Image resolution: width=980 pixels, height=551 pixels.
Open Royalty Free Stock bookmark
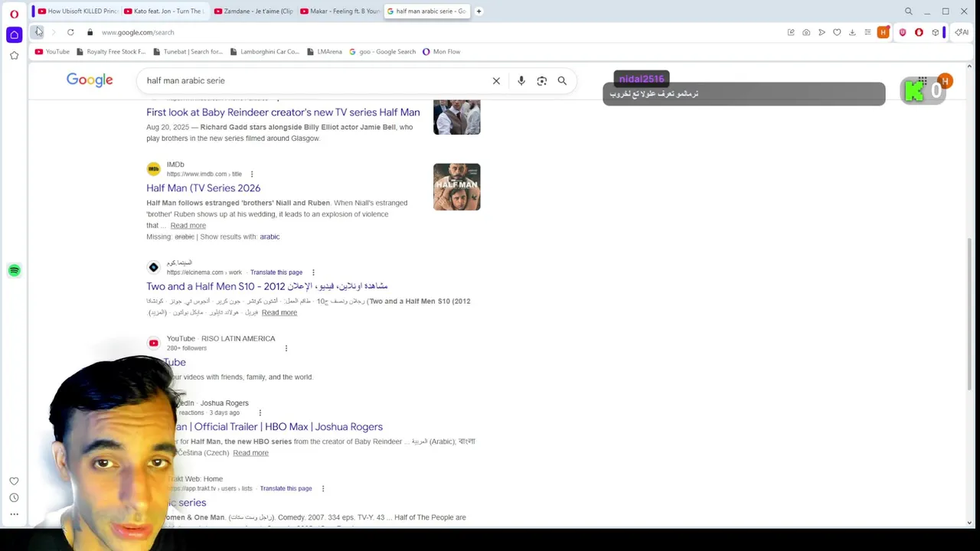[x=111, y=51]
